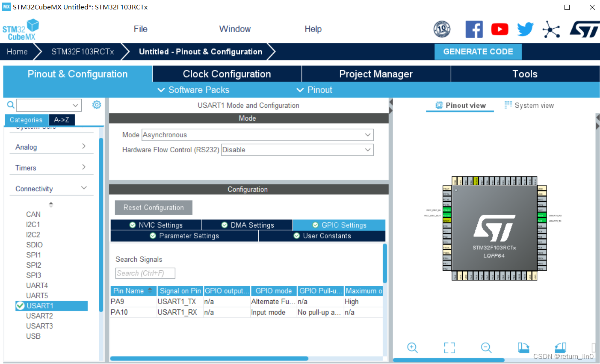Switch to the Clock Configuration tab
The width and height of the screenshot is (600, 364).
[x=227, y=74]
